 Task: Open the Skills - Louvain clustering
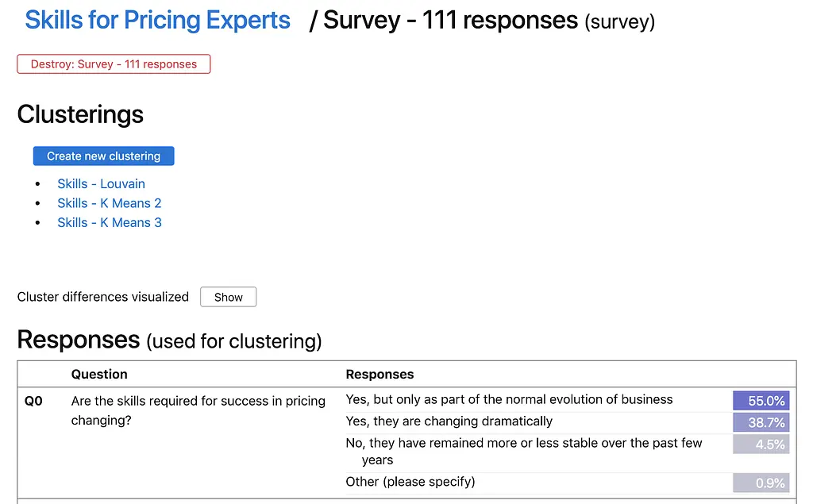click(x=101, y=183)
